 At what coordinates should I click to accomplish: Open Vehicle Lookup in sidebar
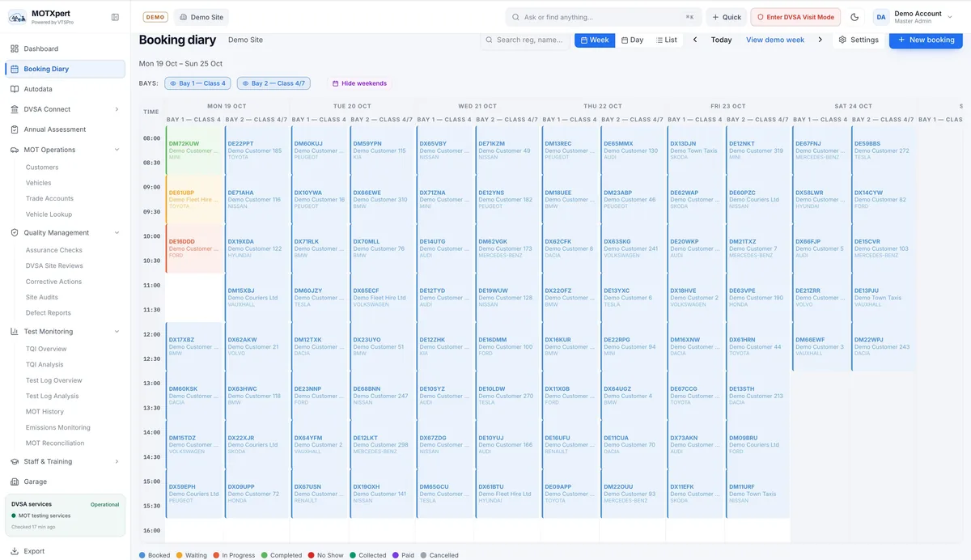[x=49, y=214]
